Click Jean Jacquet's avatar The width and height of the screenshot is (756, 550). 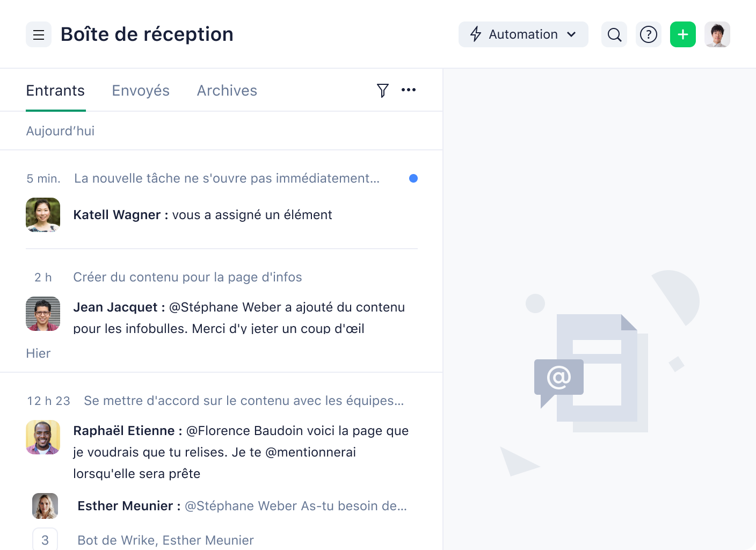point(43,314)
